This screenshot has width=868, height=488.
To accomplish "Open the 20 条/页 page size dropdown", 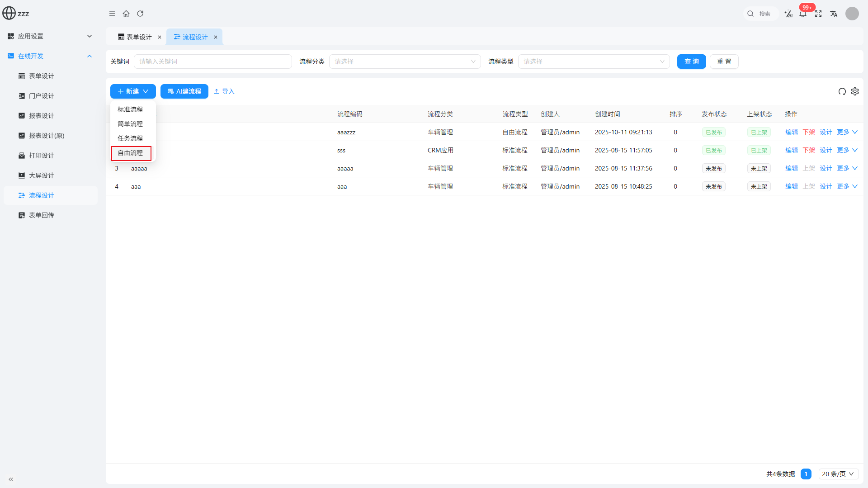I will (838, 474).
